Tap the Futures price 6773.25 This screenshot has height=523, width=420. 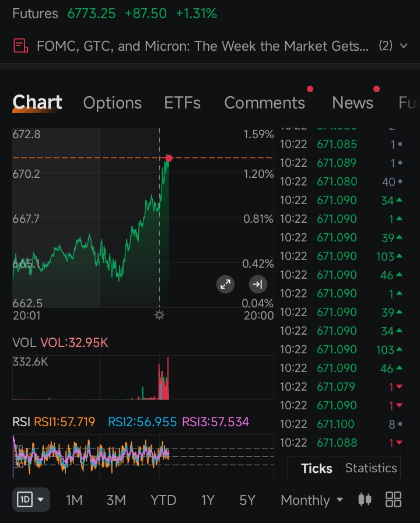point(92,13)
